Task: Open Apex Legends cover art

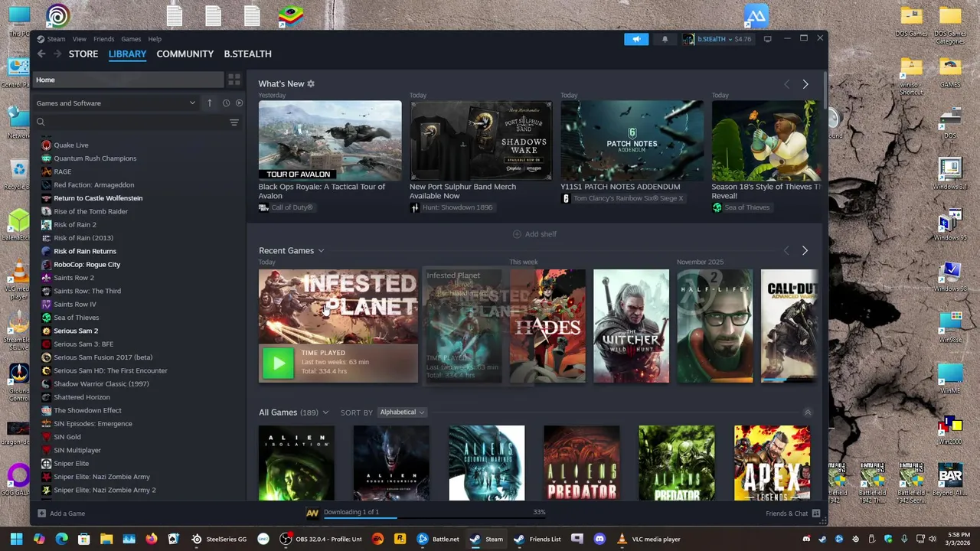Action: (772, 463)
